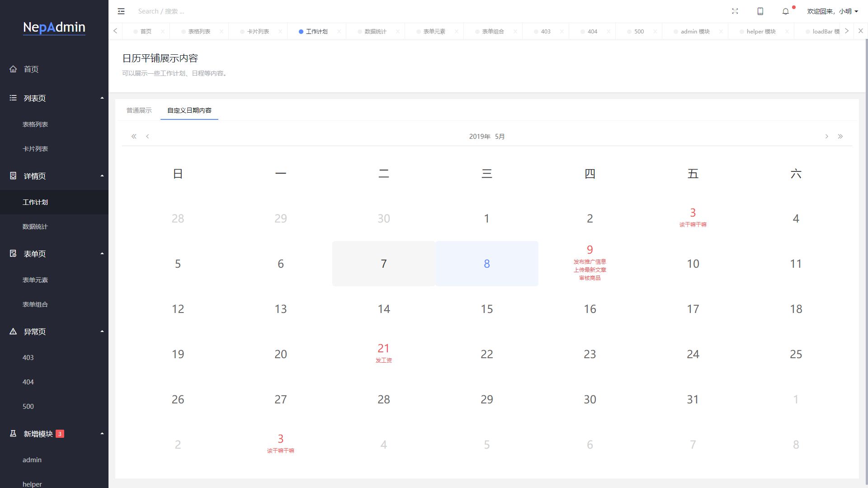Image resolution: width=868 pixels, height=488 pixels.
Task: Close the admin 模块 tab
Action: click(721, 32)
